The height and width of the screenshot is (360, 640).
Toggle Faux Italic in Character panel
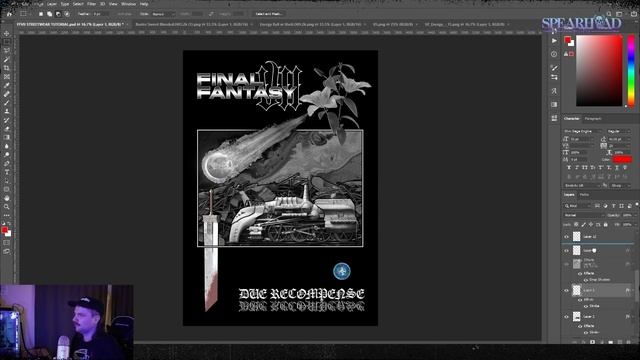pos(577,168)
